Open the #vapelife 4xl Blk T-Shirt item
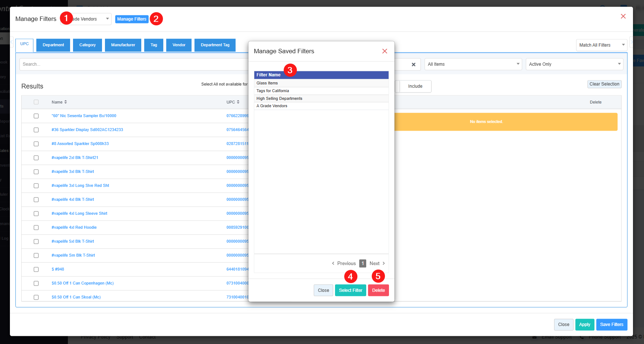The image size is (644, 344). pos(73,200)
